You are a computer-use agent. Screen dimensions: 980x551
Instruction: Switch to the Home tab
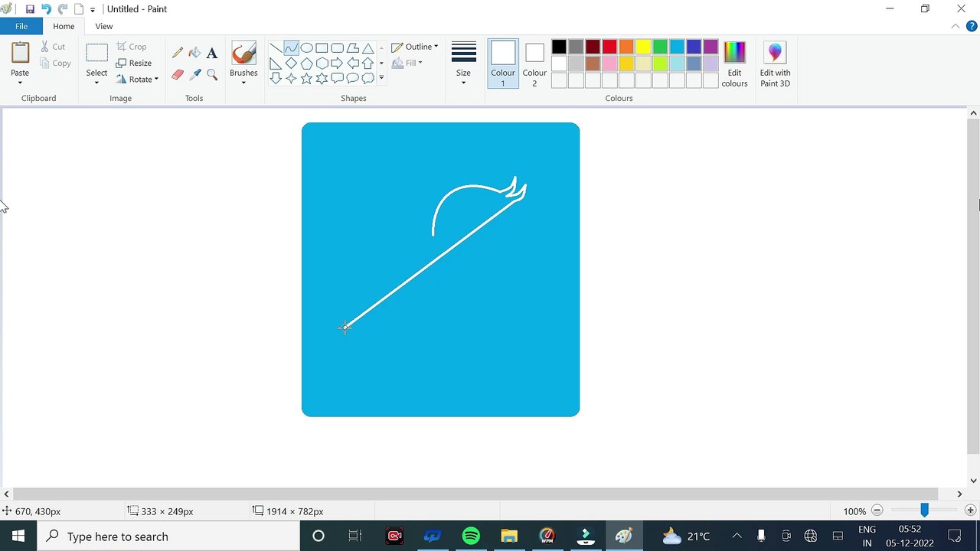pos(64,26)
